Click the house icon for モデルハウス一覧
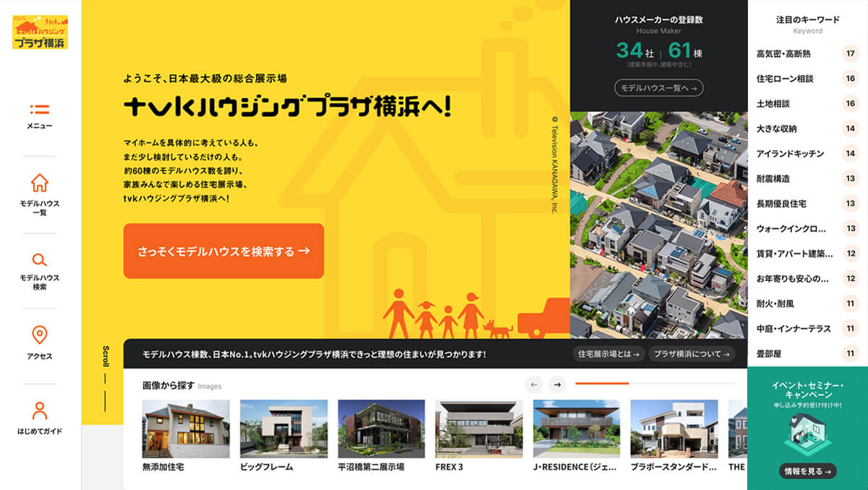Image resolution: width=868 pixels, height=490 pixels. (x=40, y=183)
